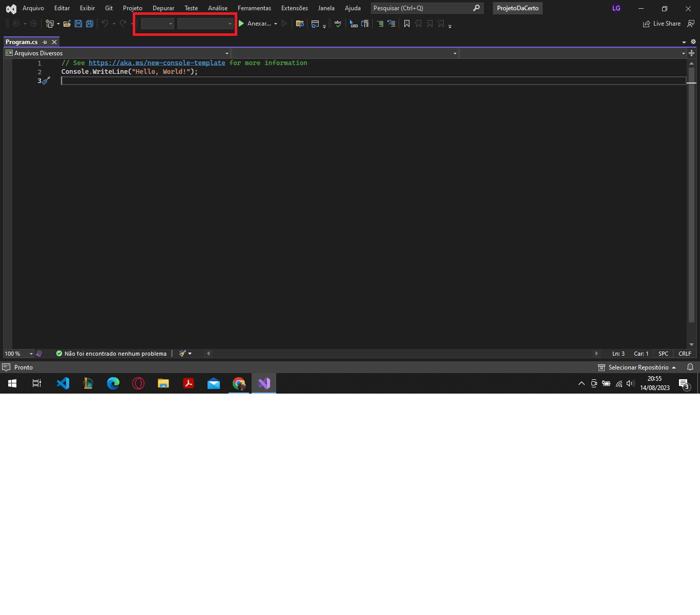Click the Redo arrow icon
This screenshot has width=700, height=615.
tap(123, 24)
